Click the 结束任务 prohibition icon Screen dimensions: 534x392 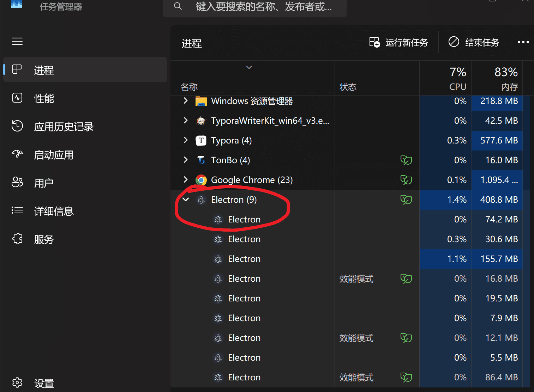point(454,42)
